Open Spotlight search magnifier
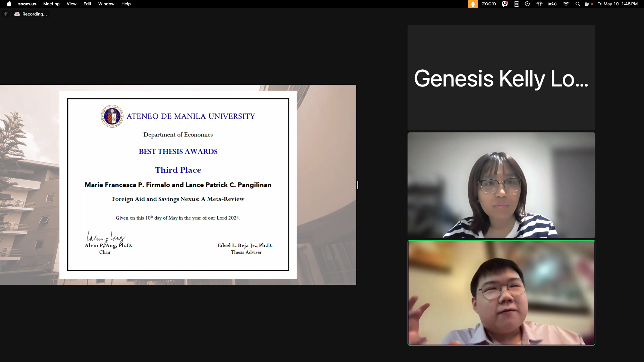The width and height of the screenshot is (644, 362). coord(578,4)
